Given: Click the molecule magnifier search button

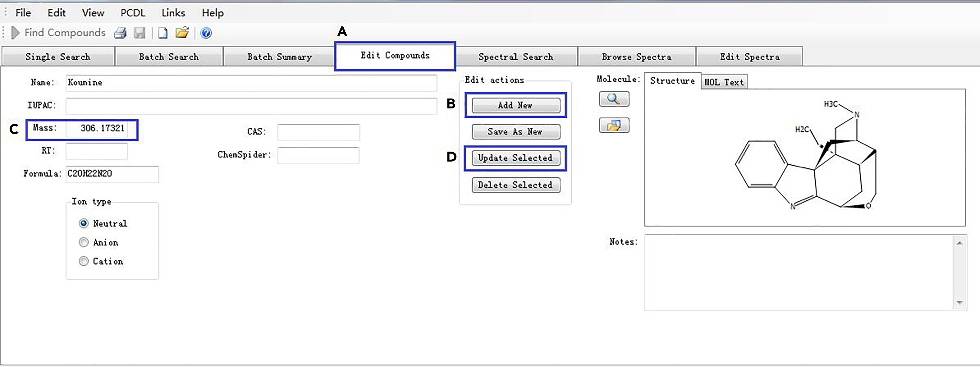Looking at the screenshot, I should click(614, 99).
